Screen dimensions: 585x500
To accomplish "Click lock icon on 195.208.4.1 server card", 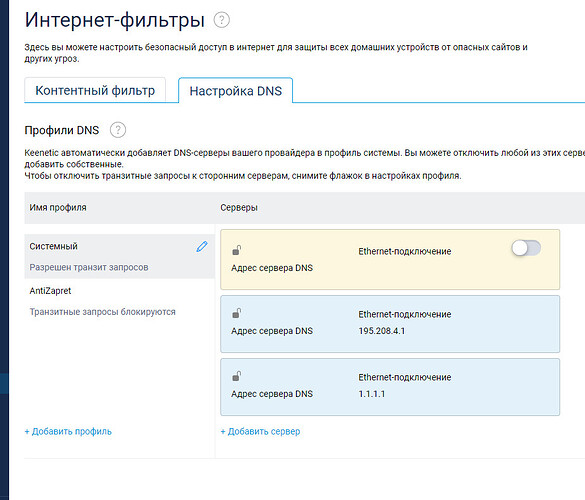I will (237, 313).
